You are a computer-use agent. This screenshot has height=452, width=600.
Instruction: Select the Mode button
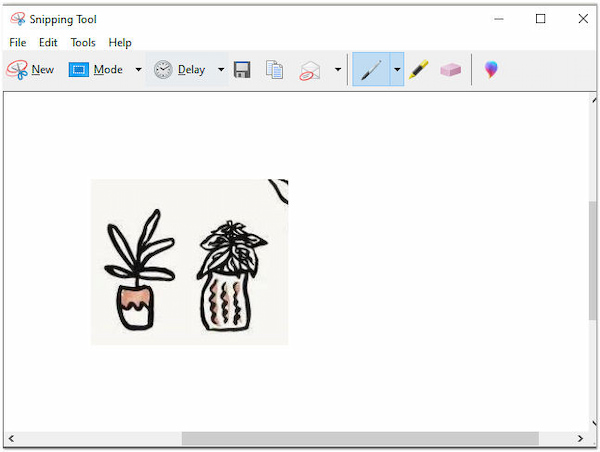tap(96, 70)
